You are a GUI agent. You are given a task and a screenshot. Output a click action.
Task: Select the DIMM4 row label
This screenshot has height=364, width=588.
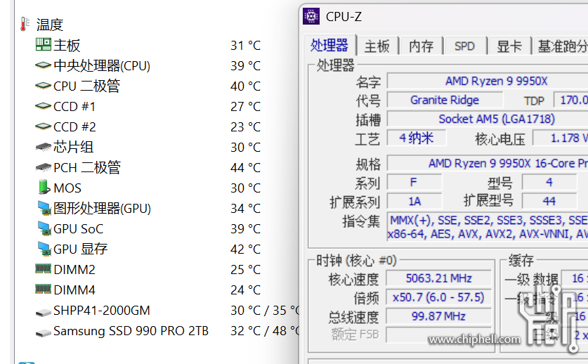(x=74, y=290)
